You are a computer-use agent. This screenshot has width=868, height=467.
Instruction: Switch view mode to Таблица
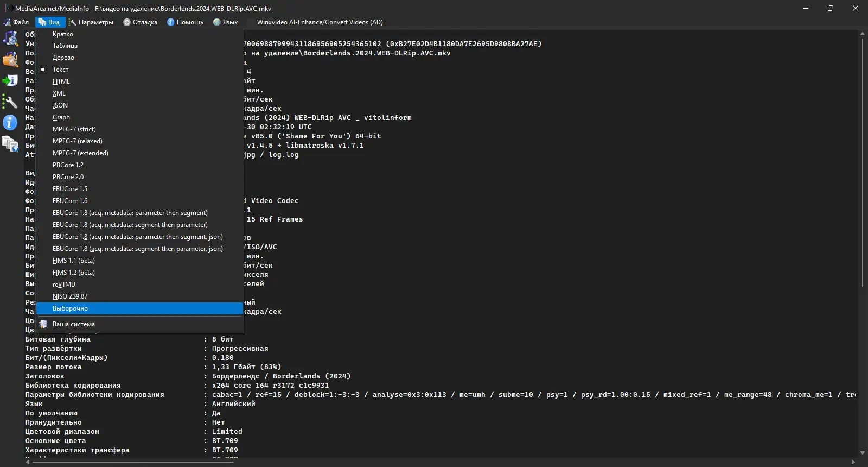65,46
